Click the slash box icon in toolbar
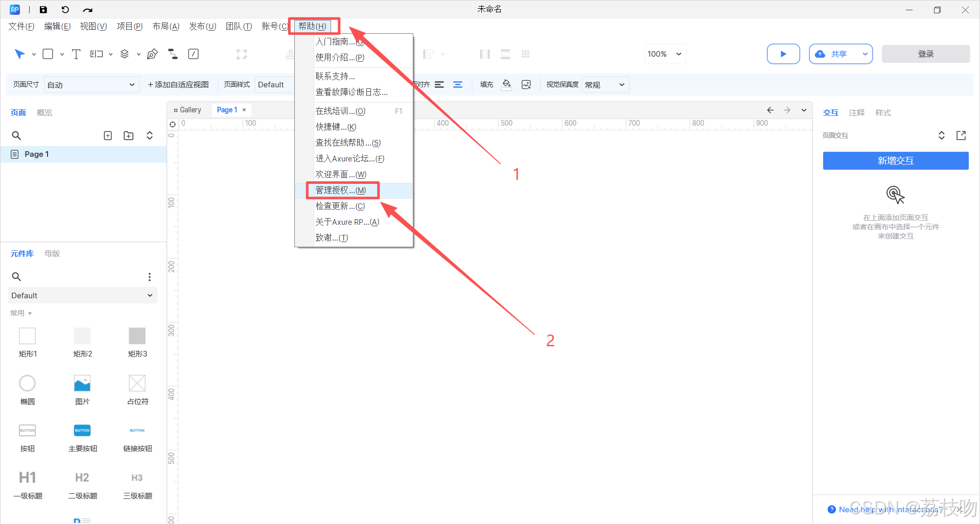This screenshot has height=524, width=980. [x=194, y=54]
